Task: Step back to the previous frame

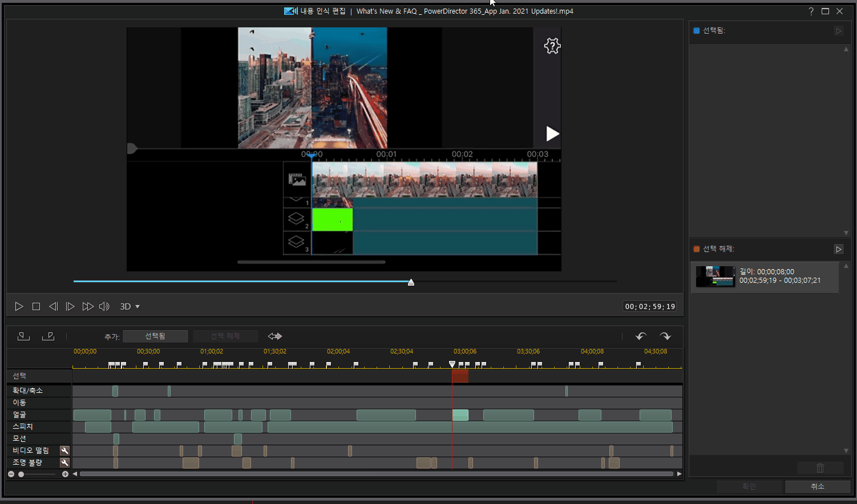Action: pyautogui.click(x=53, y=307)
